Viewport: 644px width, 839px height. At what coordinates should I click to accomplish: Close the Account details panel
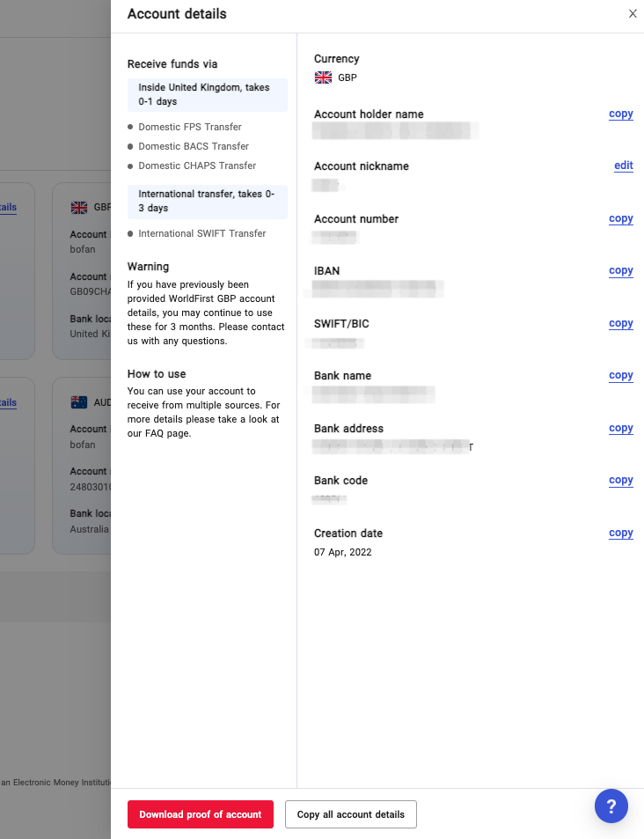[x=633, y=14]
